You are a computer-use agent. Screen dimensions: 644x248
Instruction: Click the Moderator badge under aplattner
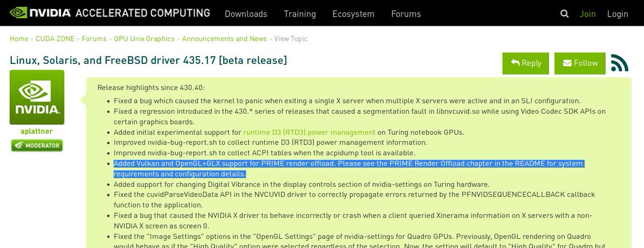37,145
